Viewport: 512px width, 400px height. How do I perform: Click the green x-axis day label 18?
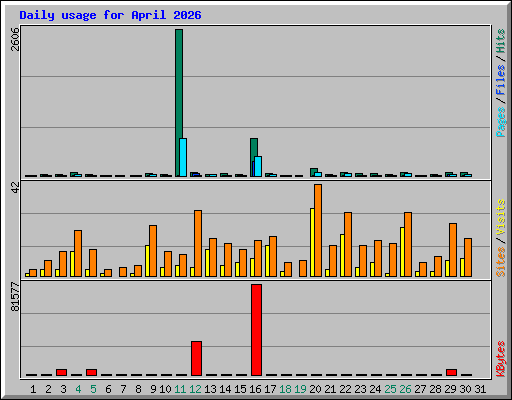tap(285, 389)
